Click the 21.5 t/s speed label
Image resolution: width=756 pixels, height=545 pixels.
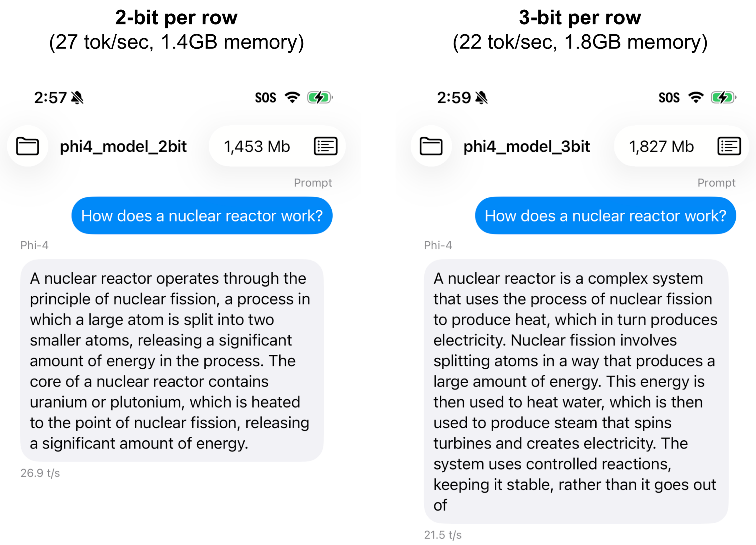coord(443,535)
